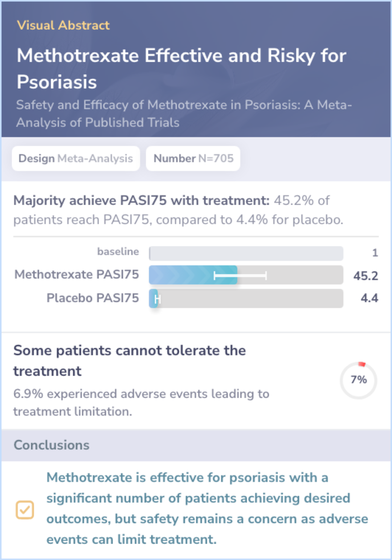Click the Some patients cannot tolerate heading
392x560 pixels.
click(x=130, y=360)
